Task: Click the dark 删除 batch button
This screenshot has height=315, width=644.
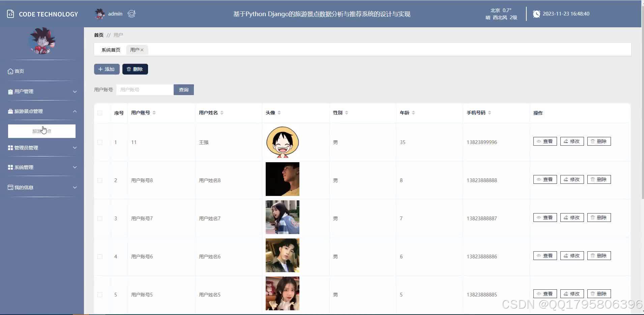Action: 135,69
